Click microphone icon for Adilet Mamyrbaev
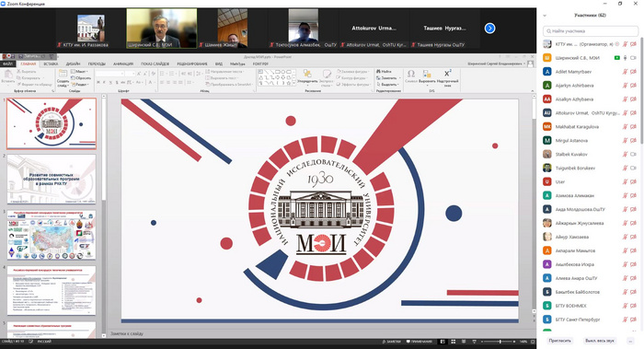Image resolution: width=644 pixels, height=349 pixels. tap(625, 72)
